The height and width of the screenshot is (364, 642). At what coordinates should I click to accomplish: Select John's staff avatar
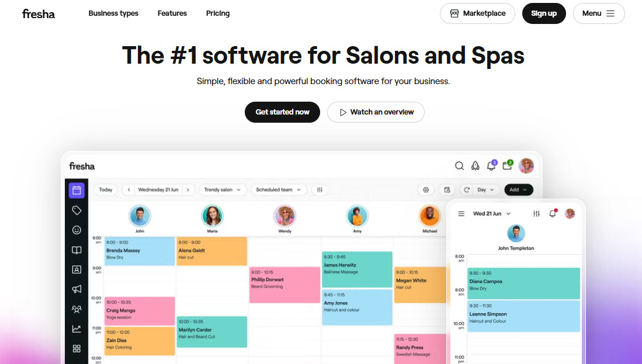140,216
